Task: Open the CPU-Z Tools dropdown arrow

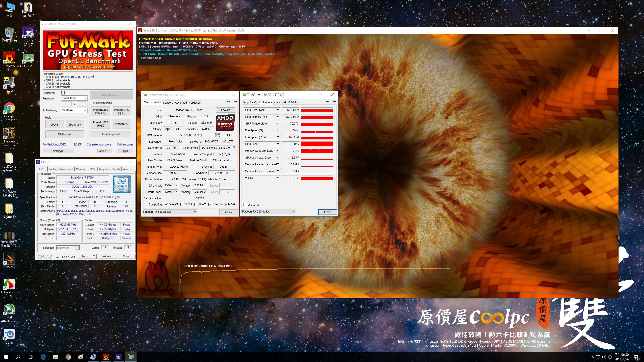Action: tap(94, 256)
